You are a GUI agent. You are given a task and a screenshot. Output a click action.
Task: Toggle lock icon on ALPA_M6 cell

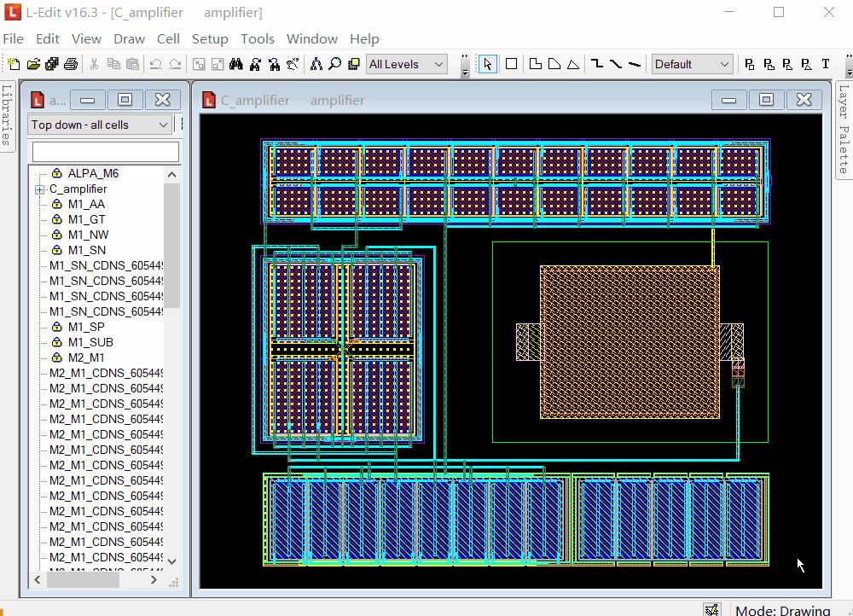pos(57,173)
